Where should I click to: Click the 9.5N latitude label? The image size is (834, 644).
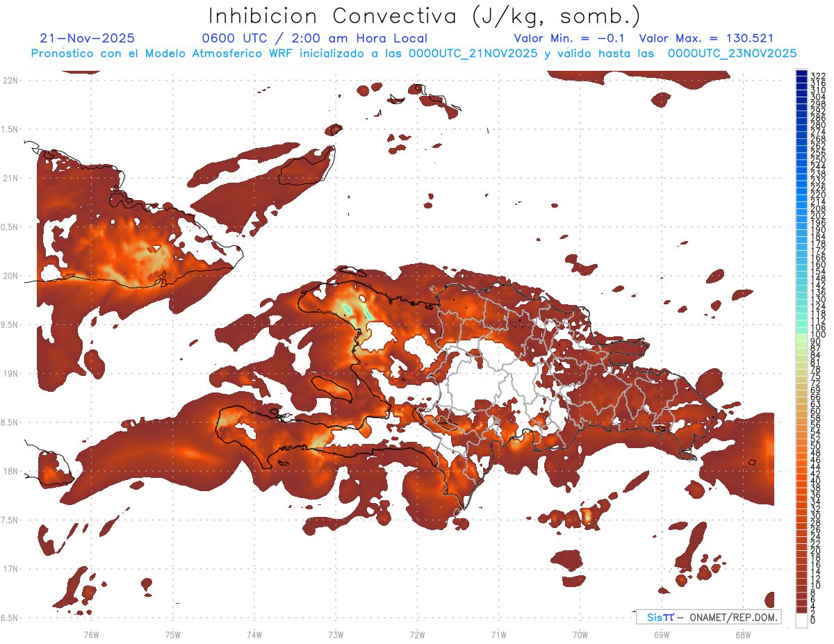coord(10,324)
